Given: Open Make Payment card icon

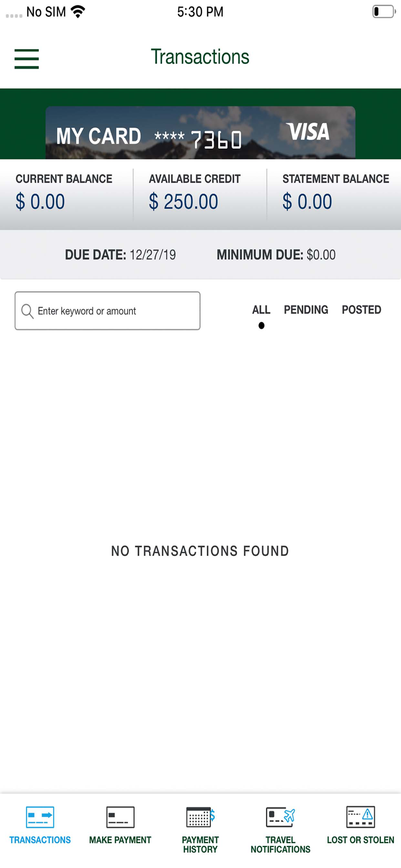Looking at the screenshot, I should coord(120,817).
